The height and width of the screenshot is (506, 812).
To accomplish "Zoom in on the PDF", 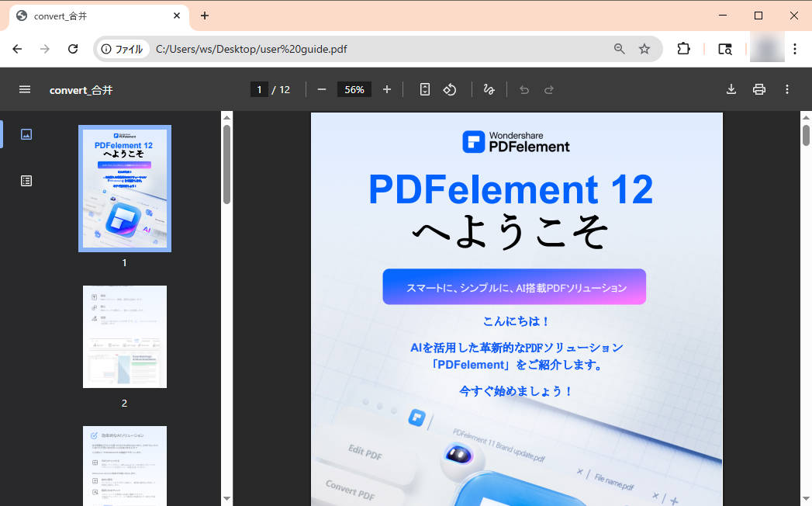I will point(387,89).
